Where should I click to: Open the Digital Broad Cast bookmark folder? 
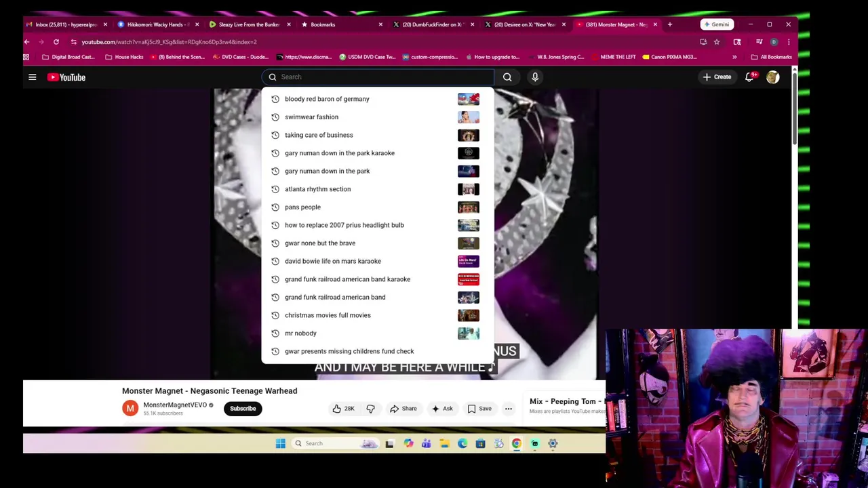pyautogui.click(x=68, y=57)
